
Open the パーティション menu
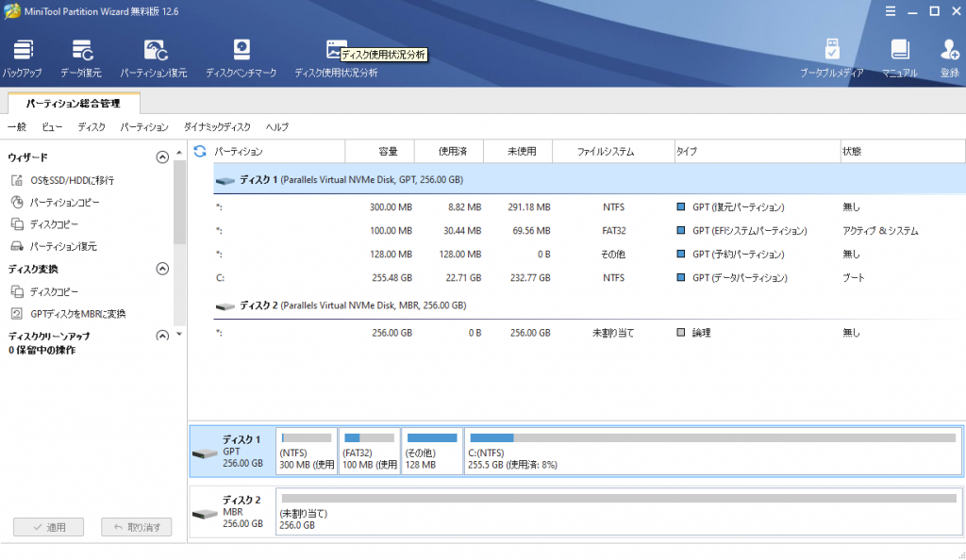click(144, 126)
